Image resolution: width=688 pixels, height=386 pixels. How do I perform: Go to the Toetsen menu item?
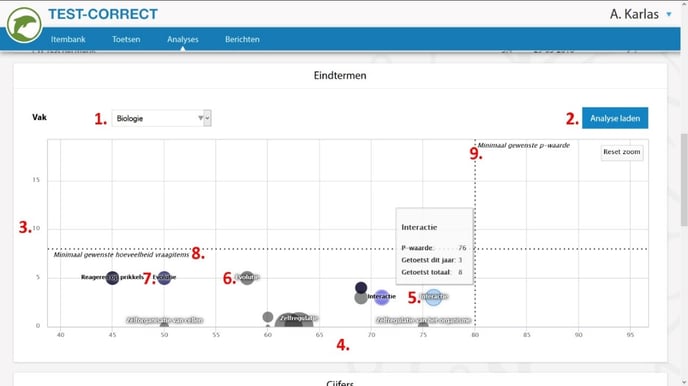[126, 39]
